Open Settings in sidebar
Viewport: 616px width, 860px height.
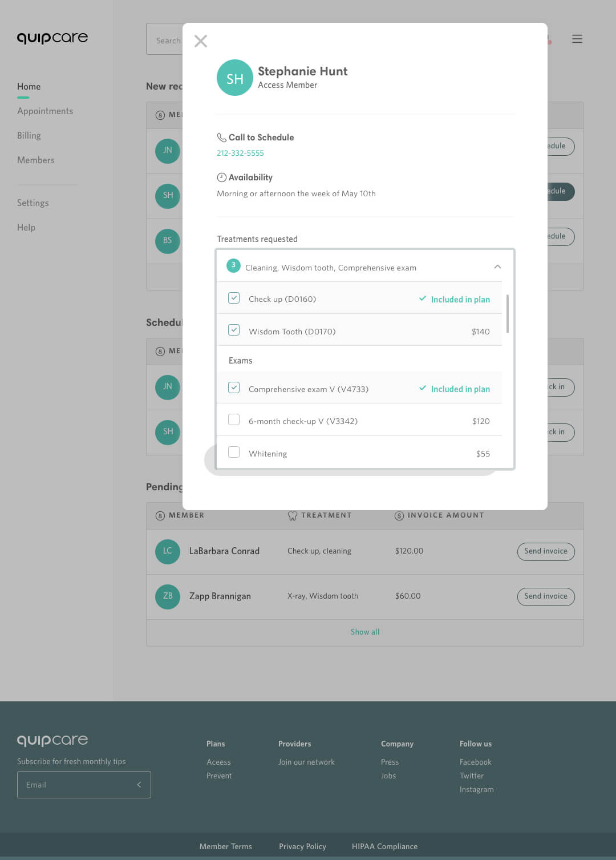pos(33,203)
